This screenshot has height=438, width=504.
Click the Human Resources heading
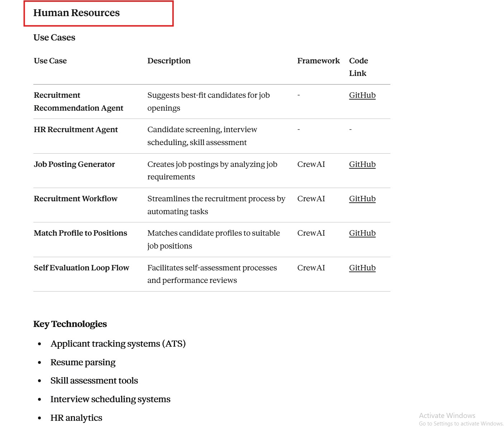[76, 13]
